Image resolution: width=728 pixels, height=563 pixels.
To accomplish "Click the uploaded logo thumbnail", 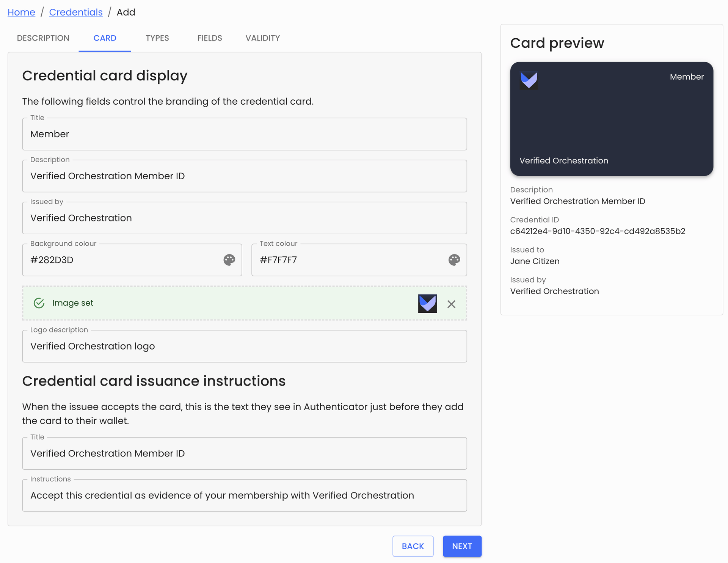I will 427,304.
